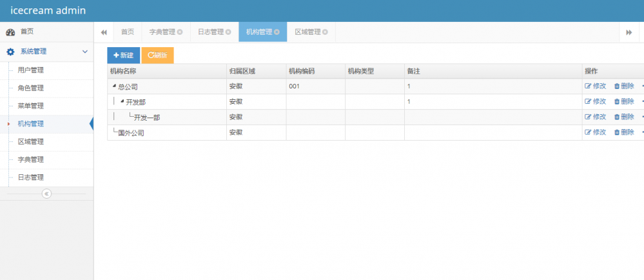Image resolution: width=644 pixels, height=280 pixels.
Task: Collapse the 开发部 tree node
Action: click(x=122, y=101)
